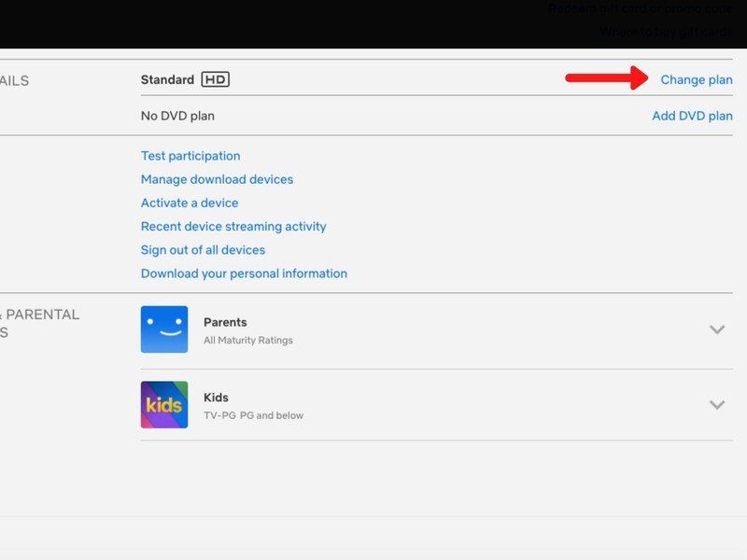The width and height of the screenshot is (747, 560).
Task: Click the Parents profile avatar icon
Action: point(164,329)
